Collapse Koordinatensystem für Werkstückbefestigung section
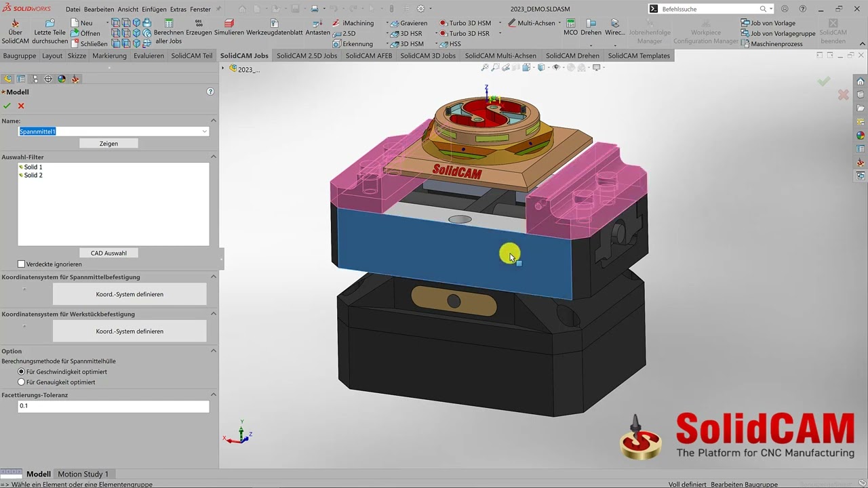868x488 pixels. point(213,314)
